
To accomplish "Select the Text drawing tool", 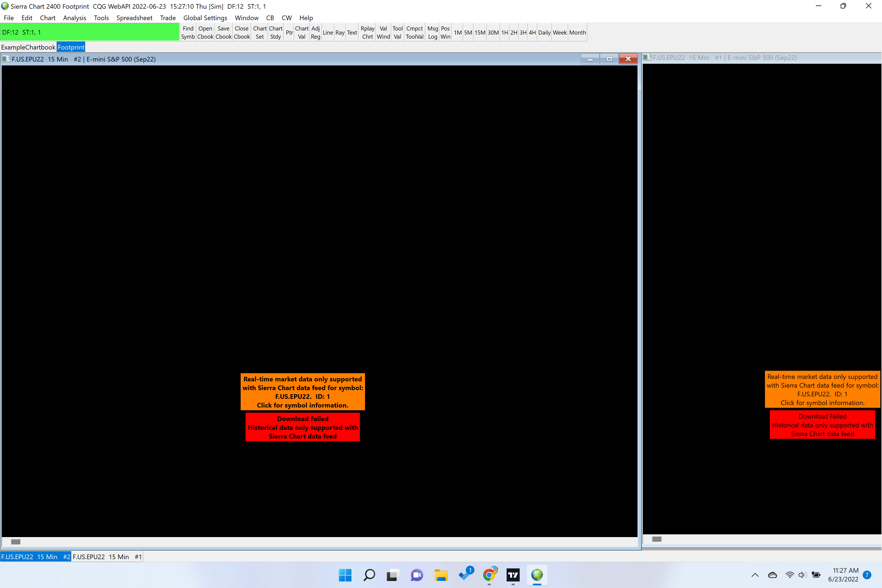I will (352, 32).
